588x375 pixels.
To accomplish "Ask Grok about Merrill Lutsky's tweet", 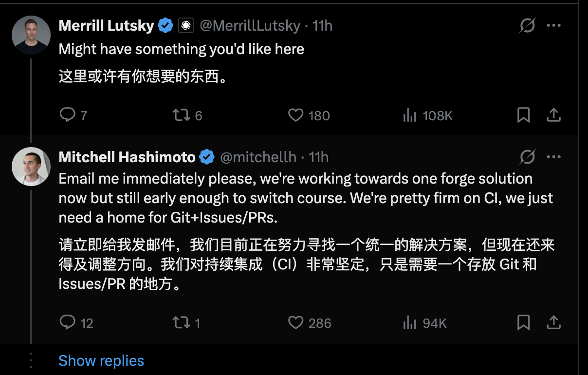I will (527, 25).
